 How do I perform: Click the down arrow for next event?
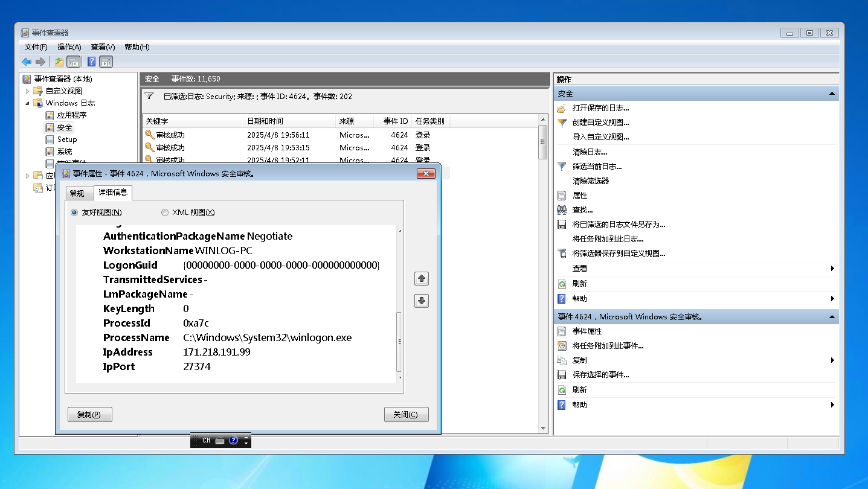coord(422,301)
